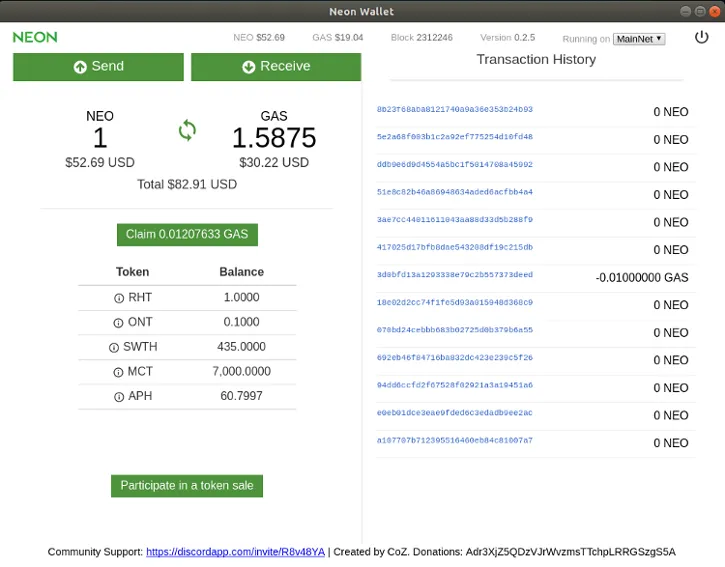Click the Receive button
The height and width of the screenshot is (567, 725).
click(x=276, y=67)
